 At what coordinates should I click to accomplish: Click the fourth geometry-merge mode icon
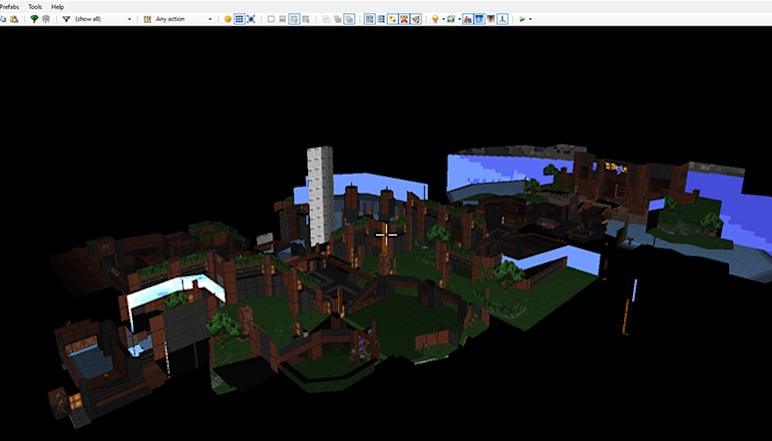[306, 19]
